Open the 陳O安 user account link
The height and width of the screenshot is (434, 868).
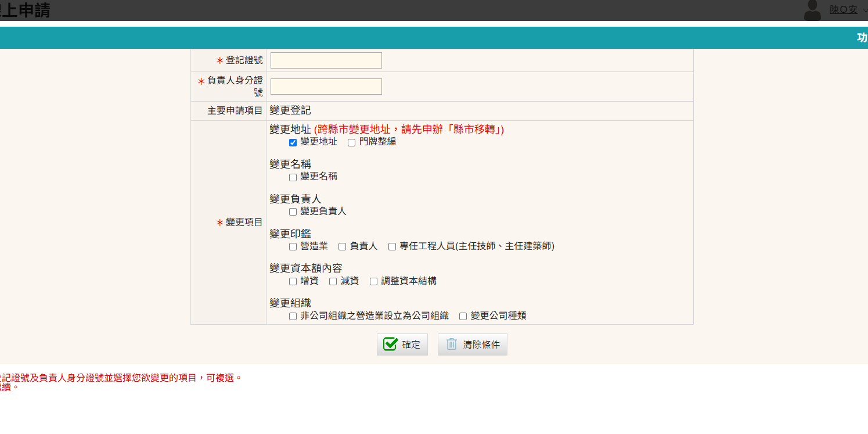[843, 10]
